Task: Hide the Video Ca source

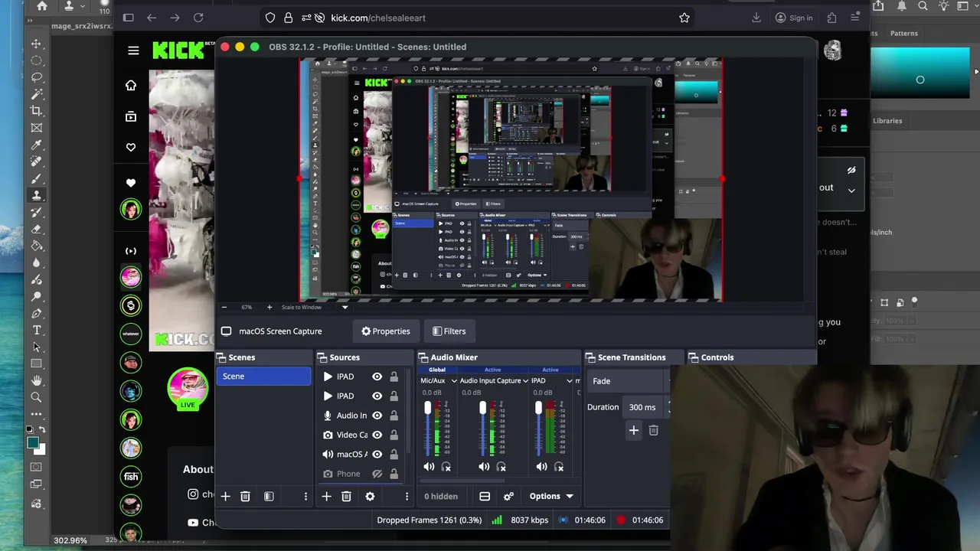Action: click(377, 435)
